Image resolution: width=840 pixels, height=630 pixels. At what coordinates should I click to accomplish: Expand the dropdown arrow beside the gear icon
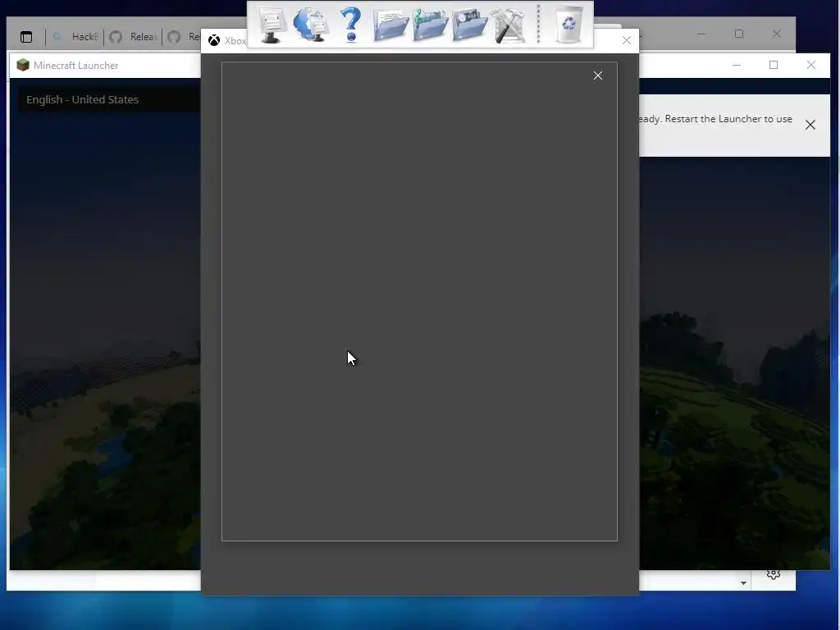(x=743, y=583)
